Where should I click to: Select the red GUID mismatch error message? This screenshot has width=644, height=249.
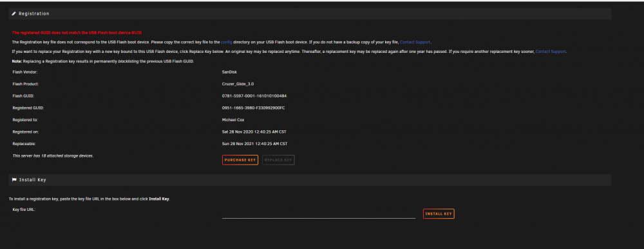pos(77,32)
